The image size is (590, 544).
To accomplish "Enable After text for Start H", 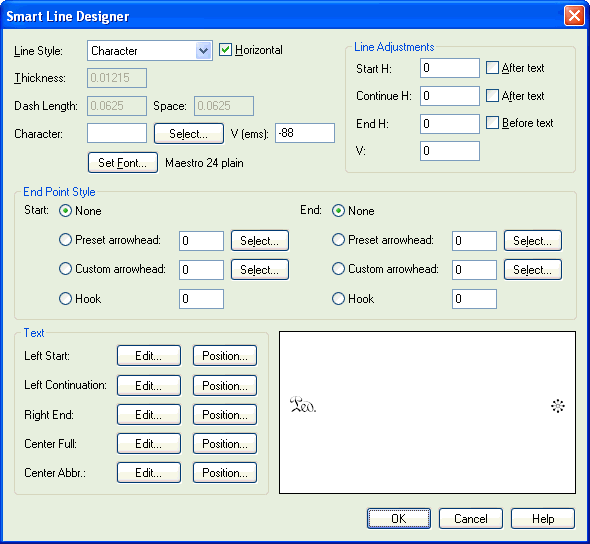I will (x=492, y=68).
